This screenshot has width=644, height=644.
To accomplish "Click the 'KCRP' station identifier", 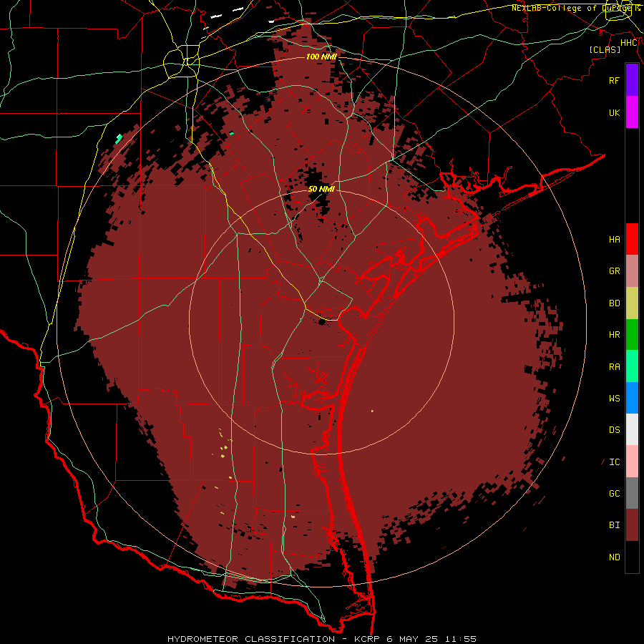I will tap(366, 639).
